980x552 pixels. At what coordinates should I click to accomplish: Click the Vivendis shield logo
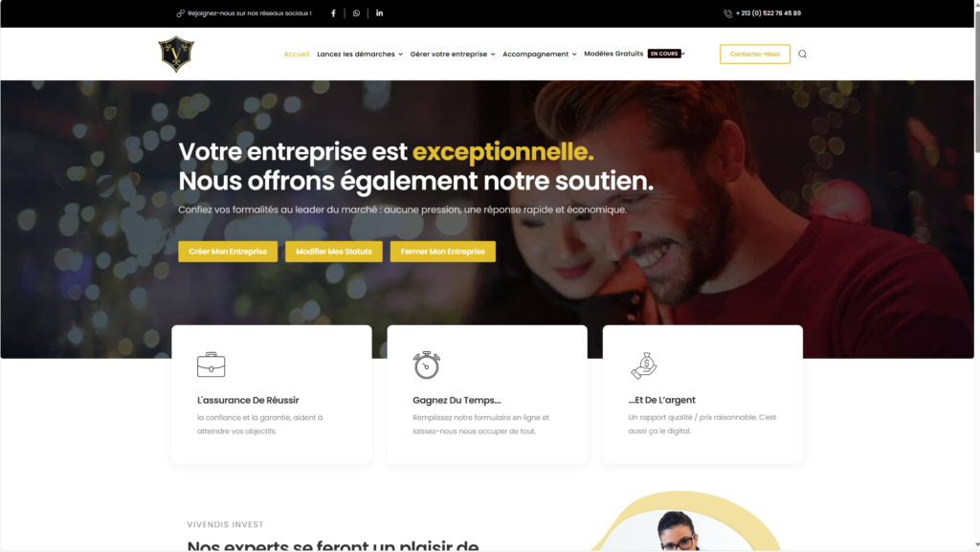[x=176, y=55]
